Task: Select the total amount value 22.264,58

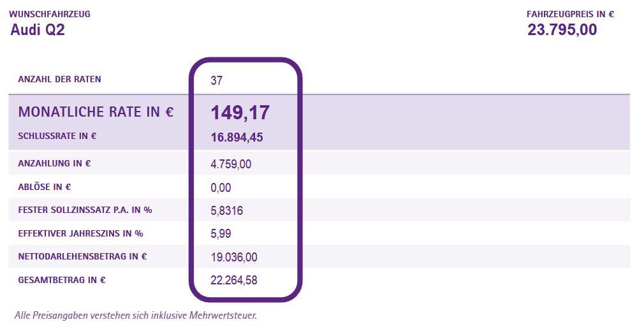Action: 233,280
